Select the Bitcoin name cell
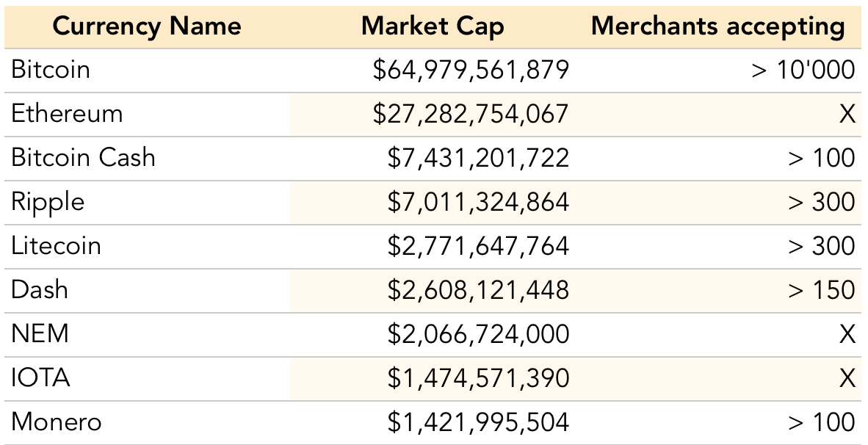The width and height of the screenshot is (868, 445). pyautogui.click(x=51, y=70)
